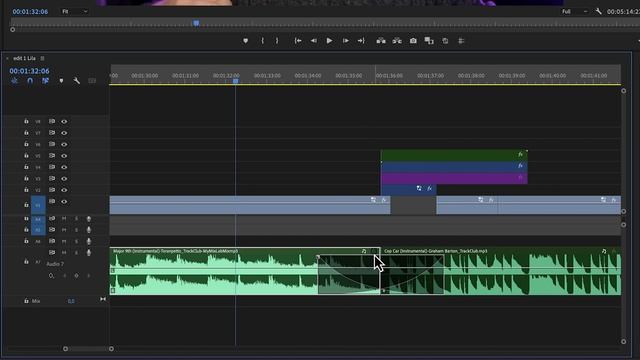Hide track V7 with its eye icon
Viewport: 640px width, 360px height.
tap(64, 133)
